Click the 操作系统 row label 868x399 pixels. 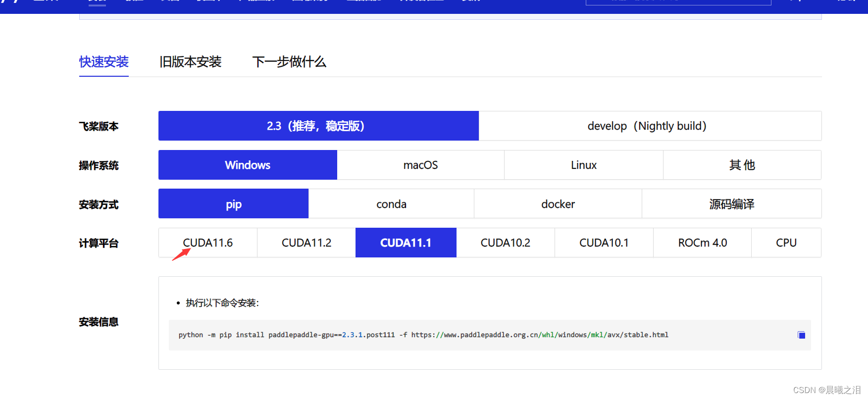[99, 165]
